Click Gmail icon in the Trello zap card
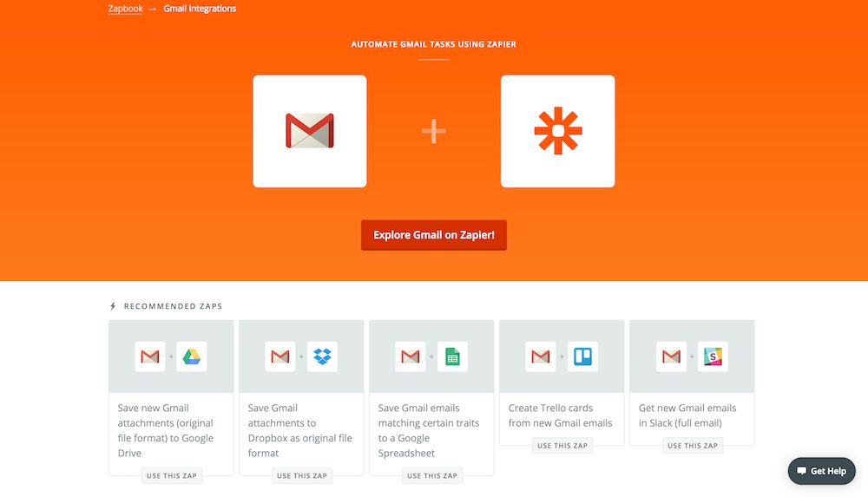Viewport: 868px width, 497px height. tap(541, 356)
